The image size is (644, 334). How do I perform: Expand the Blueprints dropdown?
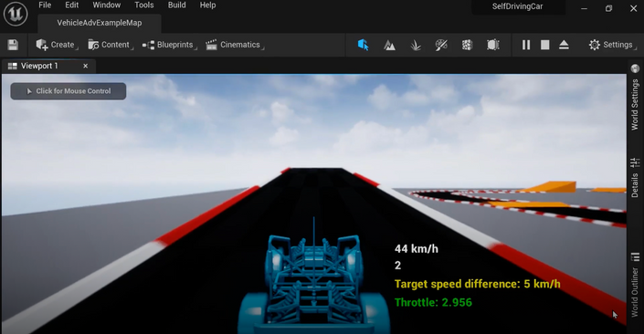(170, 45)
